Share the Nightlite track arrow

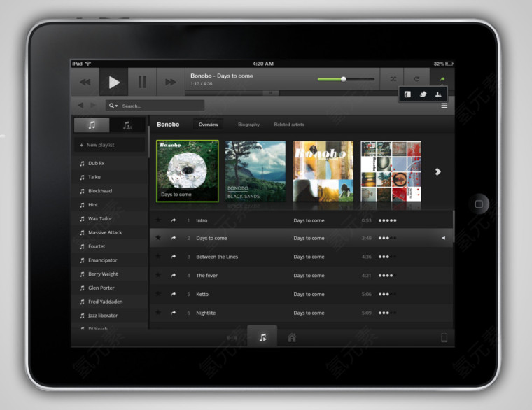click(174, 313)
